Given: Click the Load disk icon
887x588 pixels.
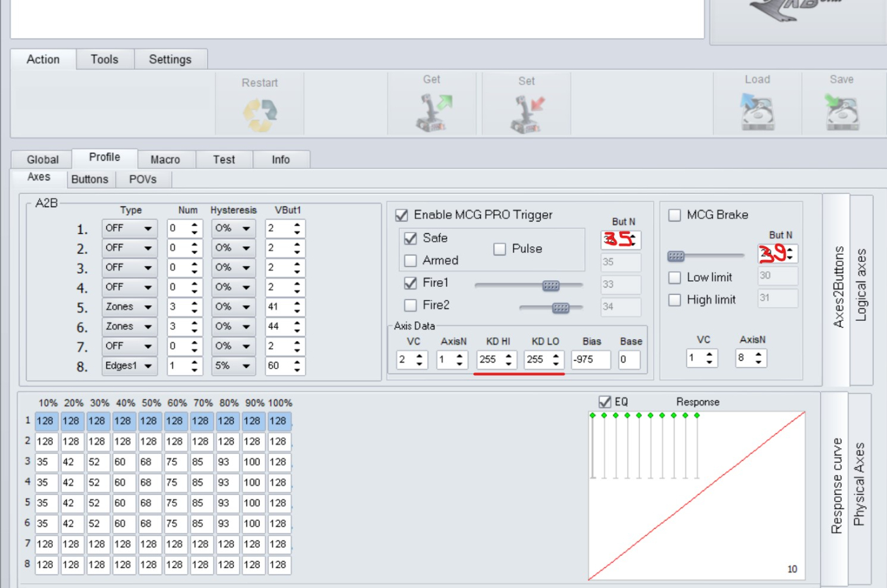Looking at the screenshot, I should pos(757,110).
